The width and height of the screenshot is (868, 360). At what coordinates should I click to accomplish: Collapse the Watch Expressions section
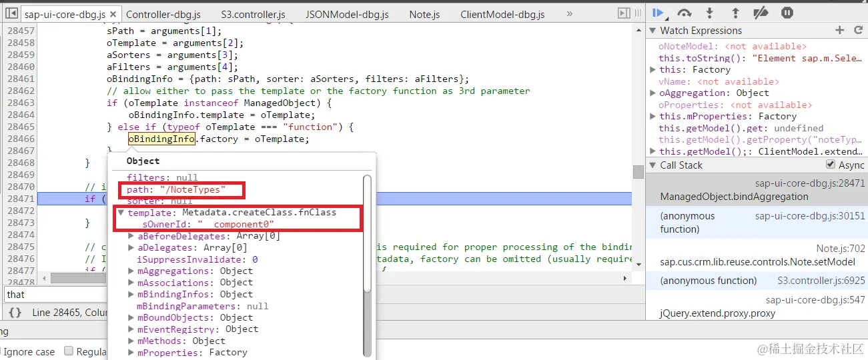(x=653, y=31)
